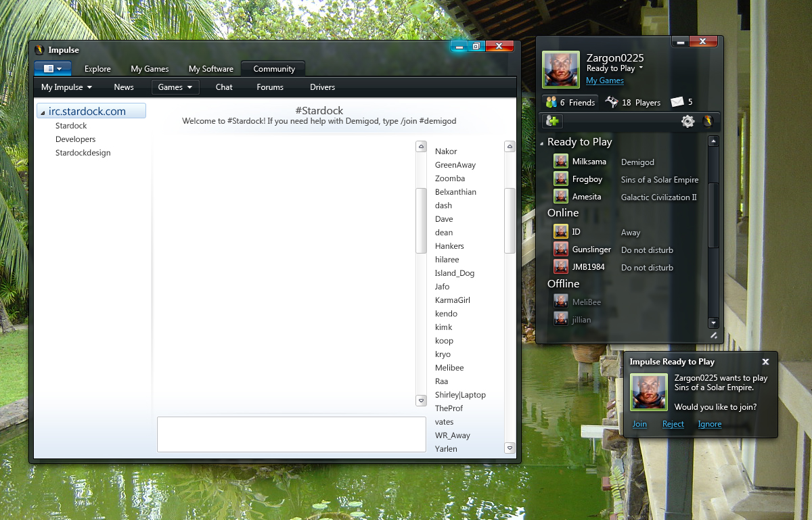812x520 pixels.
Task: Collapse the irc.stardock.com tree node
Action: (43, 112)
